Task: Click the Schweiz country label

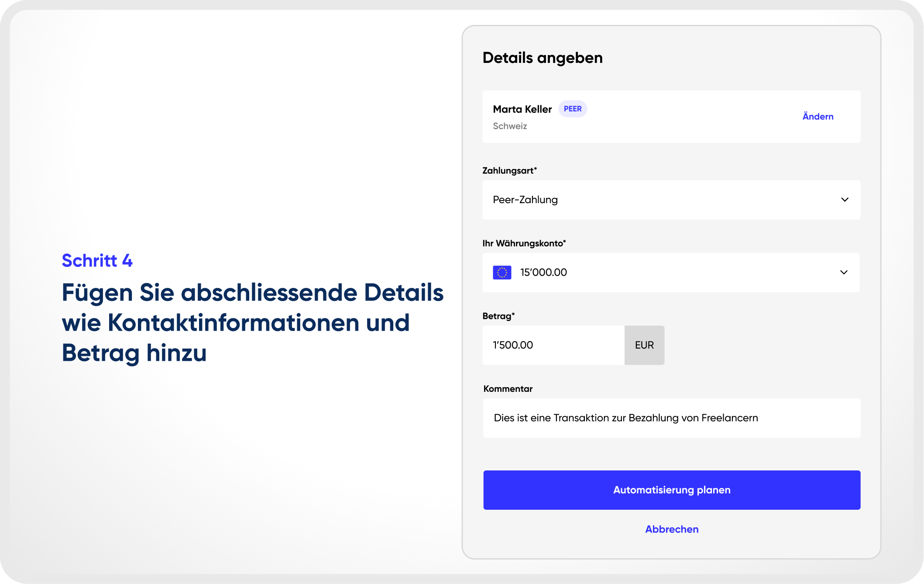Action: 510,126
